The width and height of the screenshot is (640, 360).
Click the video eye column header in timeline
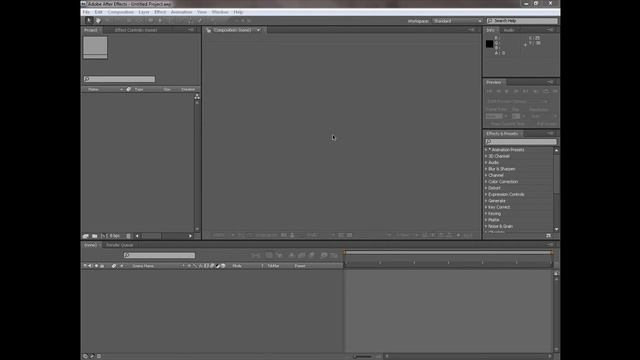click(x=85, y=266)
